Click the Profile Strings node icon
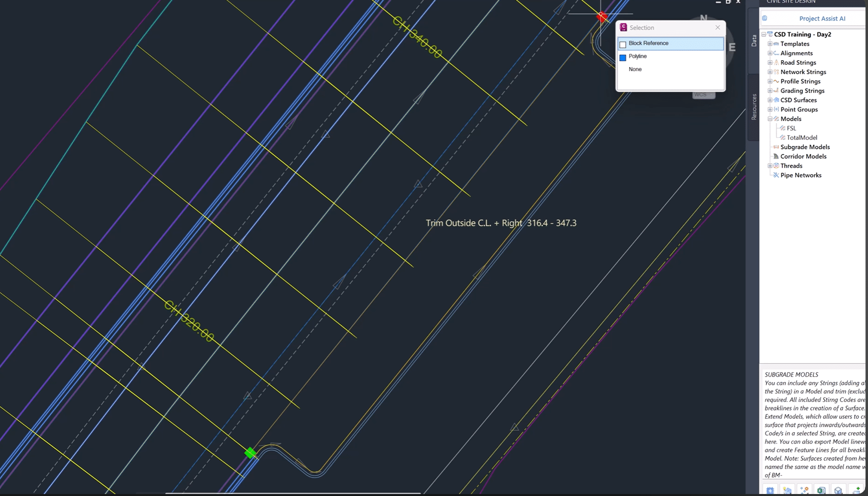This screenshot has width=868, height=496. [x=776, y=82]
